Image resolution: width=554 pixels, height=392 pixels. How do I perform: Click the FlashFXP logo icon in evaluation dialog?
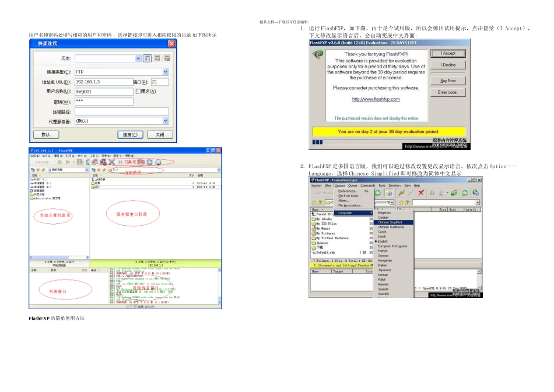(x=318, y=54)
